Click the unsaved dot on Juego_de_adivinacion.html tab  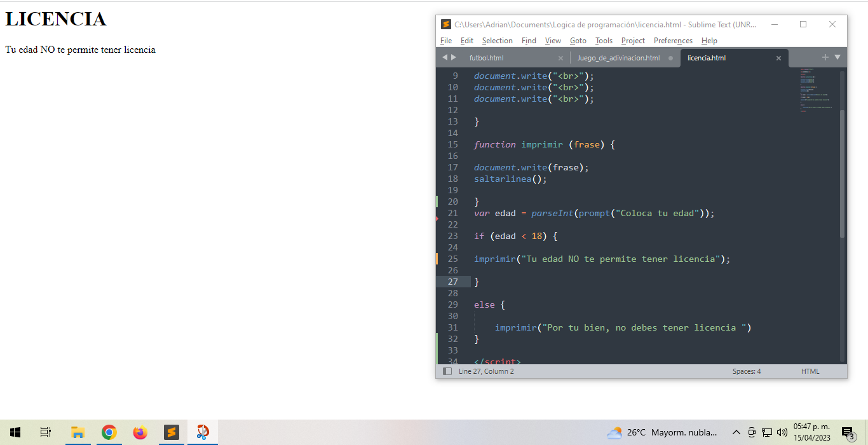point(670,58)
